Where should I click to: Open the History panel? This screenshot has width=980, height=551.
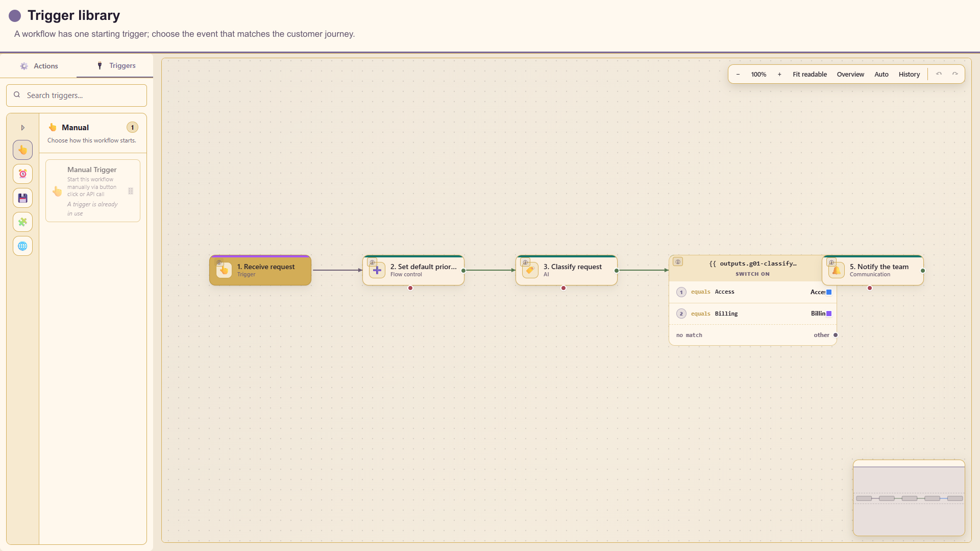pos(909,75)
